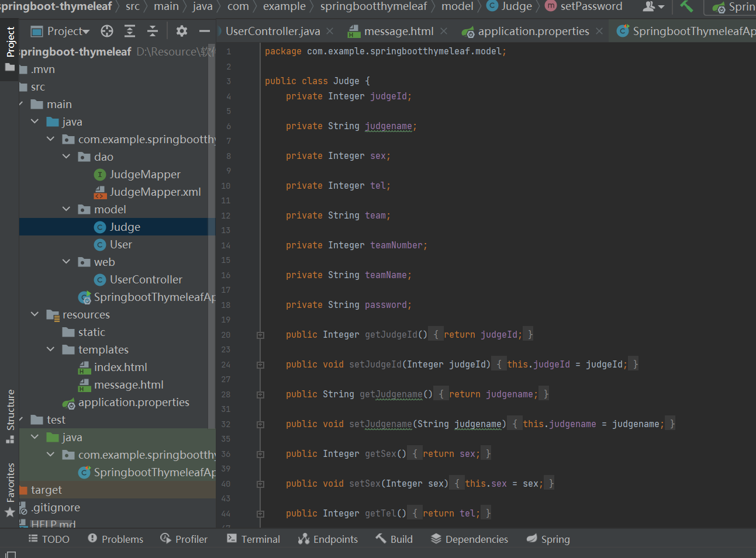
Task: Collapse the templates folder
Action: (x=51, y=349)
